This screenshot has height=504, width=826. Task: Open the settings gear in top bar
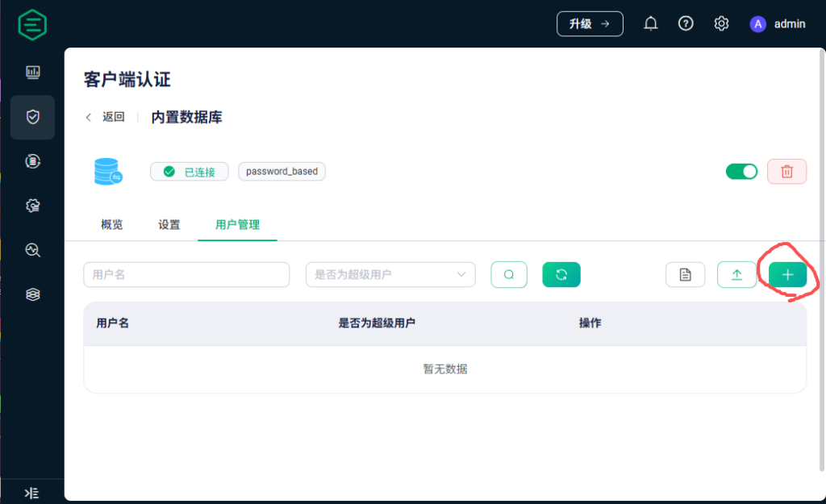(721, 23)
